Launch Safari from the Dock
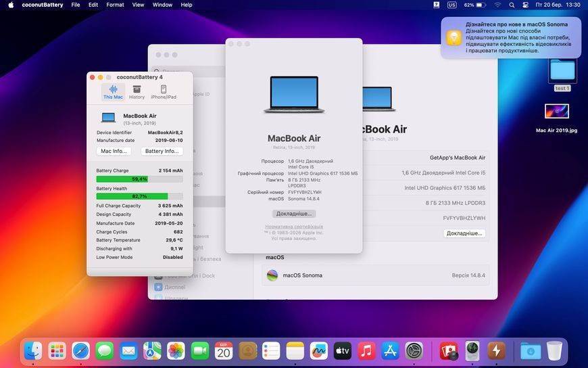Viewport: 588px width, 368px height. pyautogui.click(x=81, y=350)
